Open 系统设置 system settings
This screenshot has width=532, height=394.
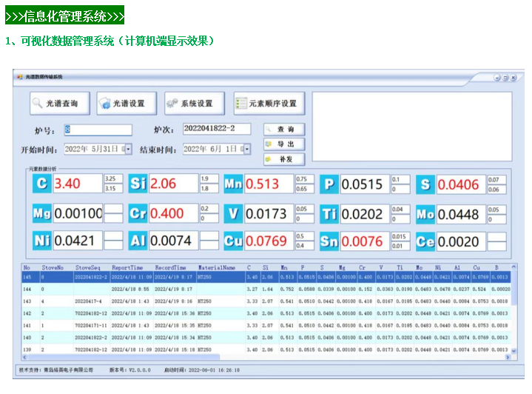pyautogui.click(x=191, y=104)
